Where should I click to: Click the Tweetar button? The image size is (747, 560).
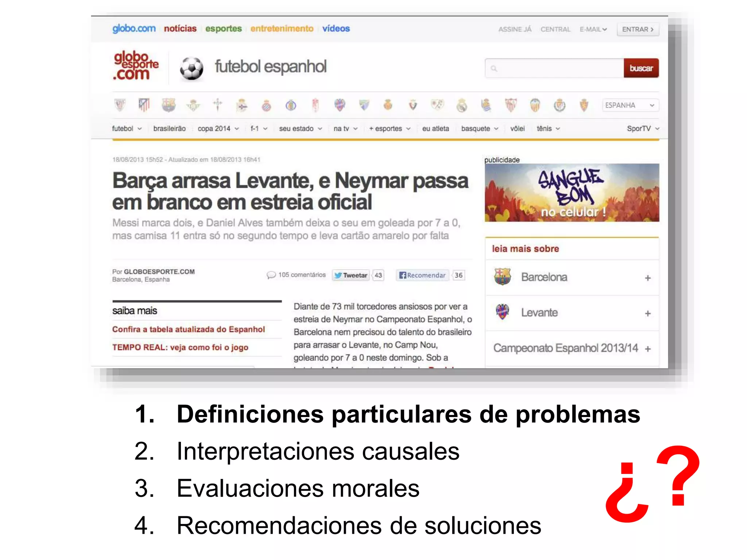(x=351, y=275)
